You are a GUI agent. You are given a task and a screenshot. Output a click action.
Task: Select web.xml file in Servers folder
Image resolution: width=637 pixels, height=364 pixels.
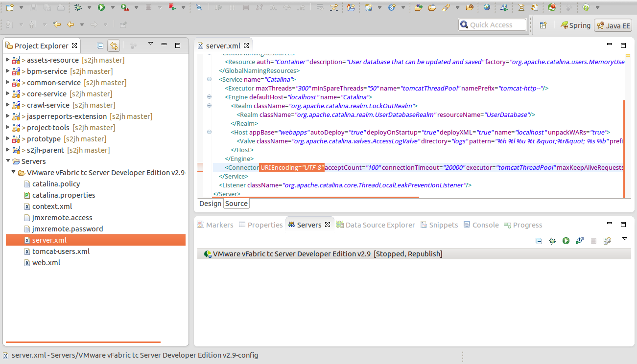pyautogui.click(x=46, y=263)
